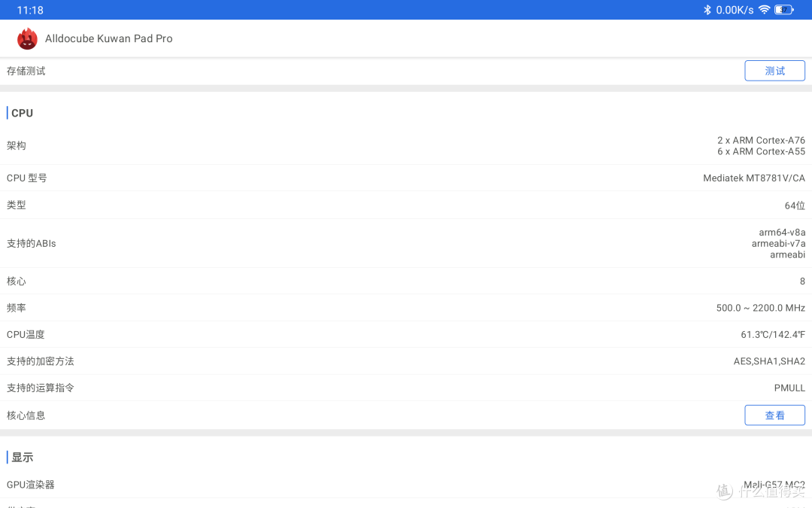Click the Bluetooth status bar icon
812x508 pixels.
point(707,10)
